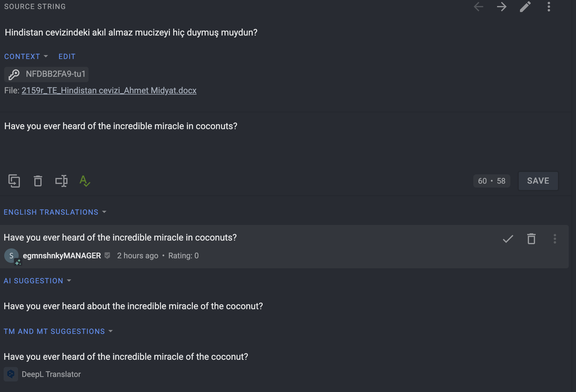Toggle the spellcheck icon
The height and width of the screenshot is (392, 576).
[85, 181]
